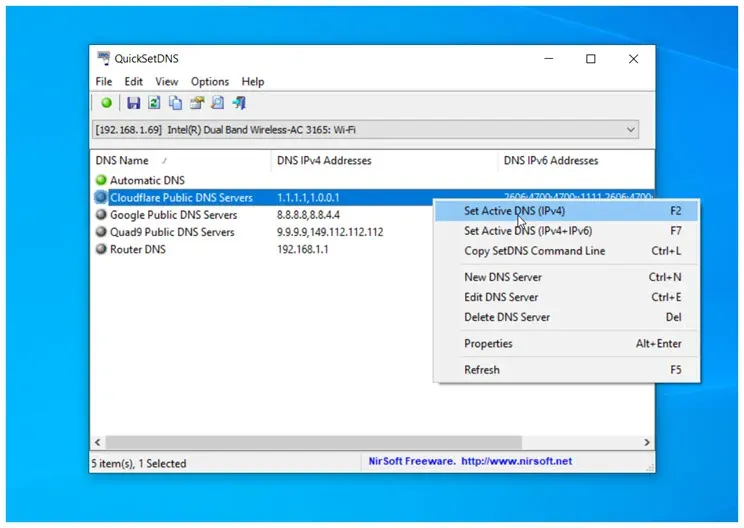The height and width of the screenshot is (528, 744).
Task: Click the Find magnifier toolbar icon
Action: (218, 103)
